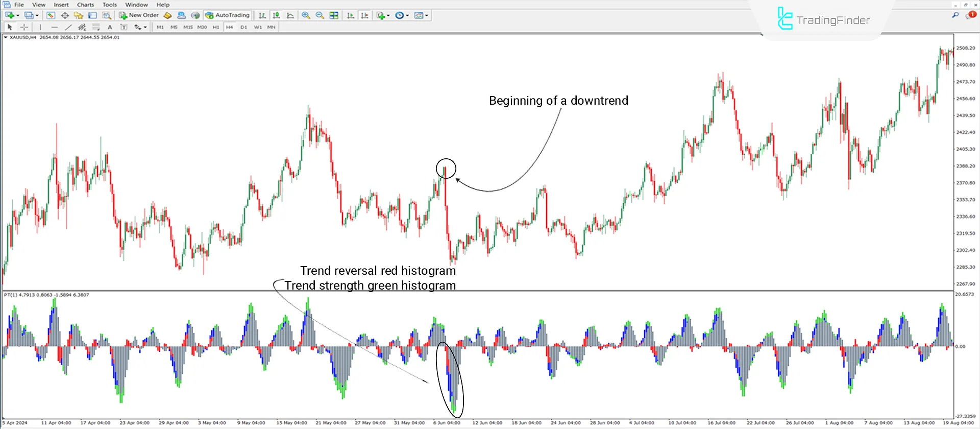
Task: Pick the vertical line drawing tool
Action: (40, 27)
